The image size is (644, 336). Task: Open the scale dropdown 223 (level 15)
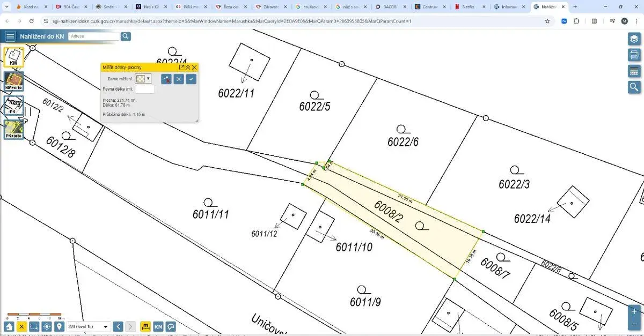click(89, 326)
